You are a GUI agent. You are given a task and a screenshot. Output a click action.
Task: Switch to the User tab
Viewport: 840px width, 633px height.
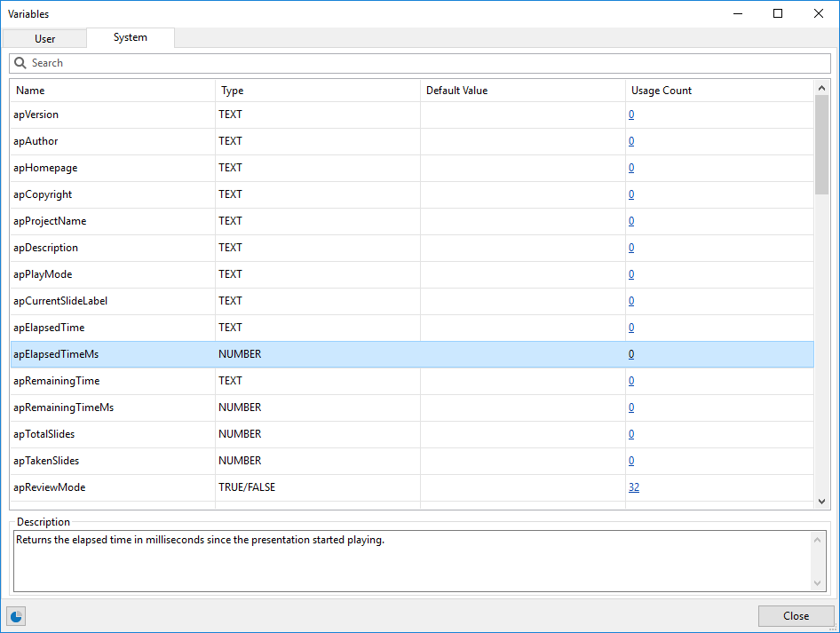pos(44,38)
